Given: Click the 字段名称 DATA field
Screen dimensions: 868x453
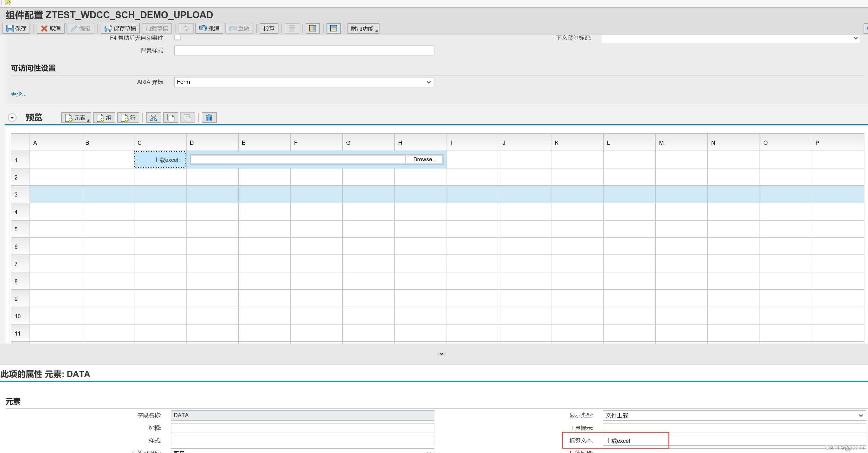Looking at the screenshot, I should 302,415.
